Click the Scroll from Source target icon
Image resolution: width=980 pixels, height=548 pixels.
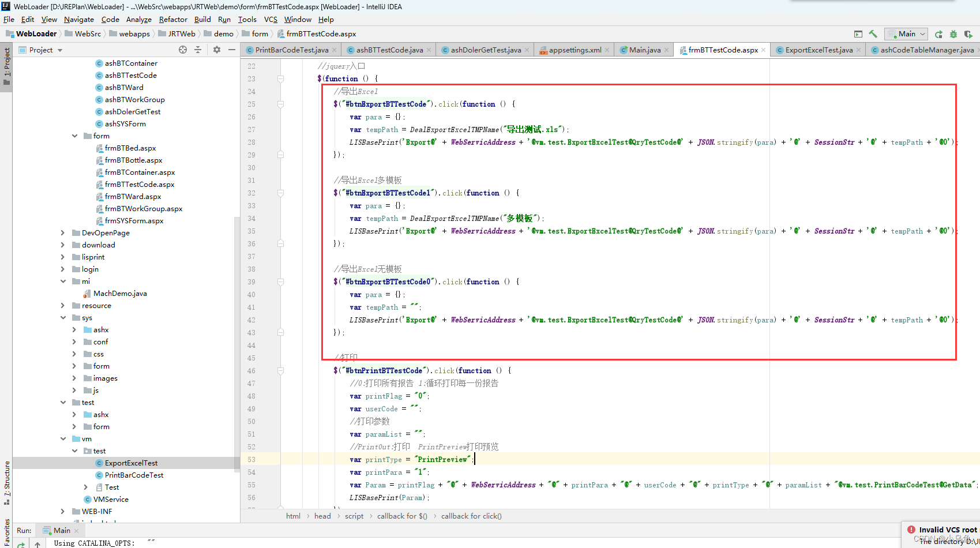tap(183, 50)
